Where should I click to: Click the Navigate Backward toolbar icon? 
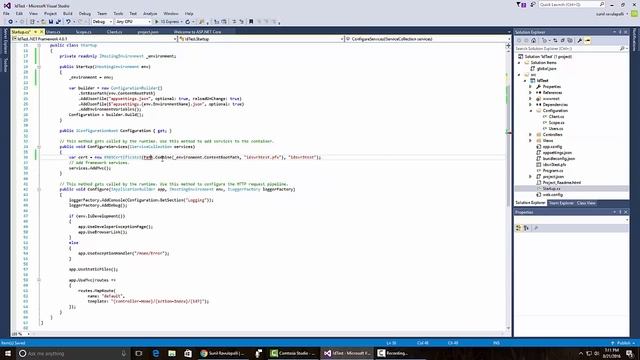pyautogui.click(x=10, y=22)
